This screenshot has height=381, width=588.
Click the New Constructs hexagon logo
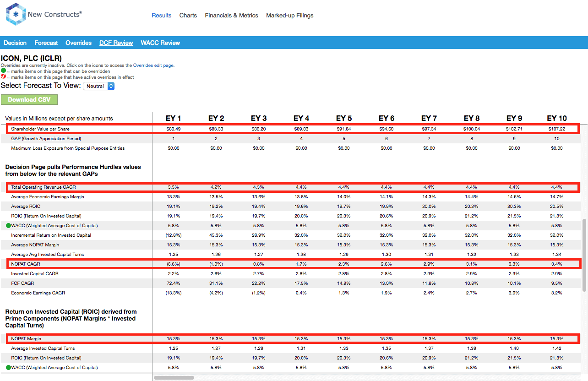pyautogui.click(x=16, y=14)
